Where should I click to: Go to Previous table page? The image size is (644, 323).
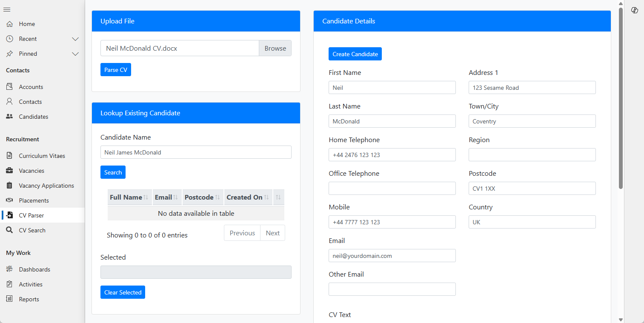pyautogui.click(x=242, y=233)
